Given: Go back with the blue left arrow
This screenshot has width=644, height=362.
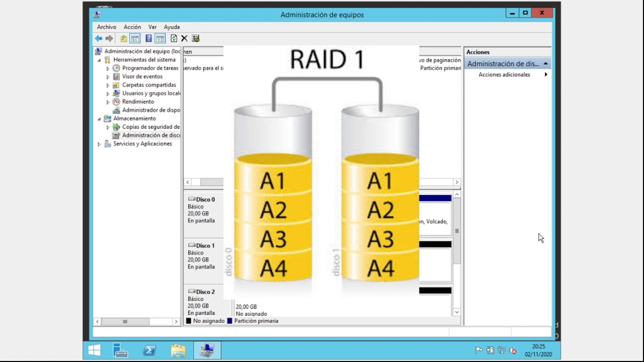Looking at the screenshot, I should [99, 38].
